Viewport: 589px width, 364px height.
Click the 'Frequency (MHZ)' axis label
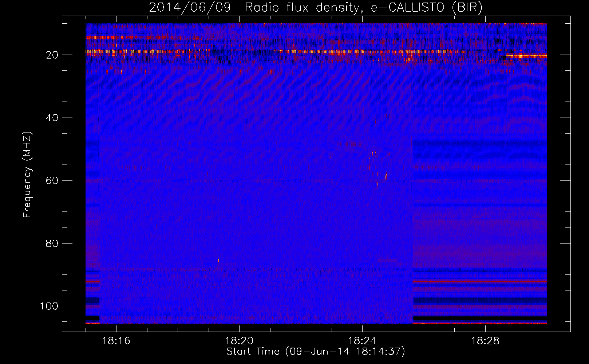coord(27,174)
